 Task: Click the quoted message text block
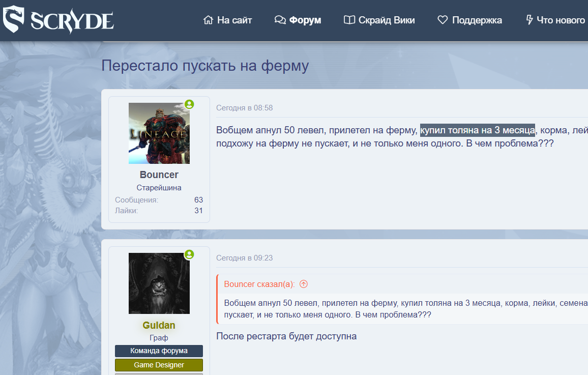[x=406, y=309]
